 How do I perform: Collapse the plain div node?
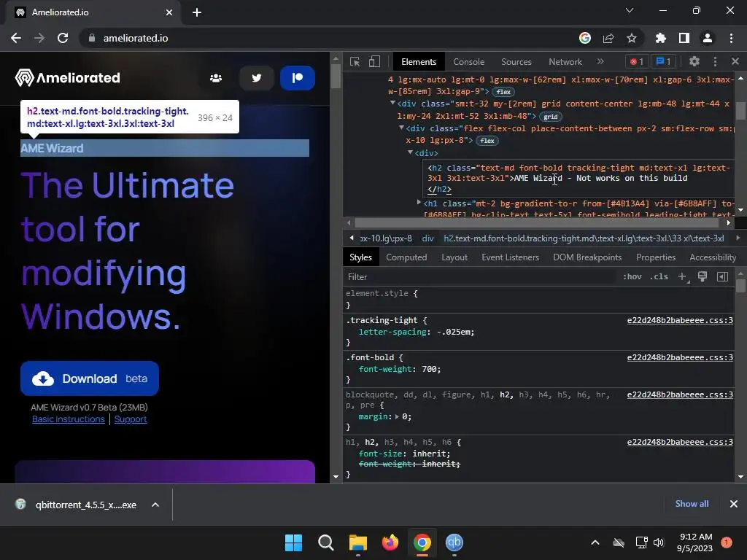coord(410,152)
